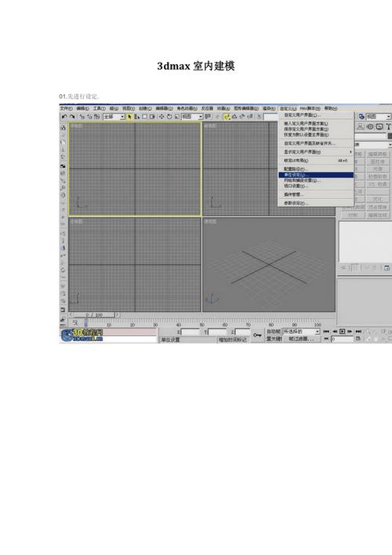Click the 关键点过滤器 button
The height and width of the screenshot is (555, 392).
300,339
